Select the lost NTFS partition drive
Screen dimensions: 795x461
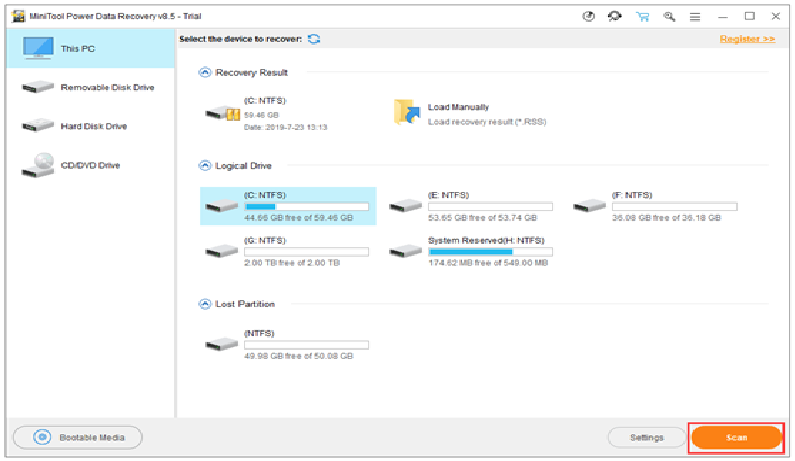tap(286, 344)
